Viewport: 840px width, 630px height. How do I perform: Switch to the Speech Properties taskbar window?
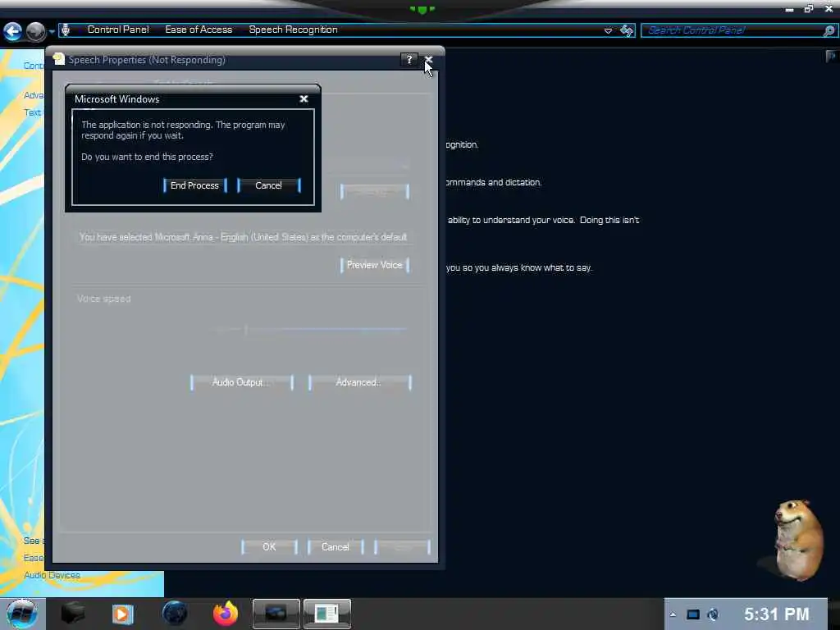click(x=327, y=614)
